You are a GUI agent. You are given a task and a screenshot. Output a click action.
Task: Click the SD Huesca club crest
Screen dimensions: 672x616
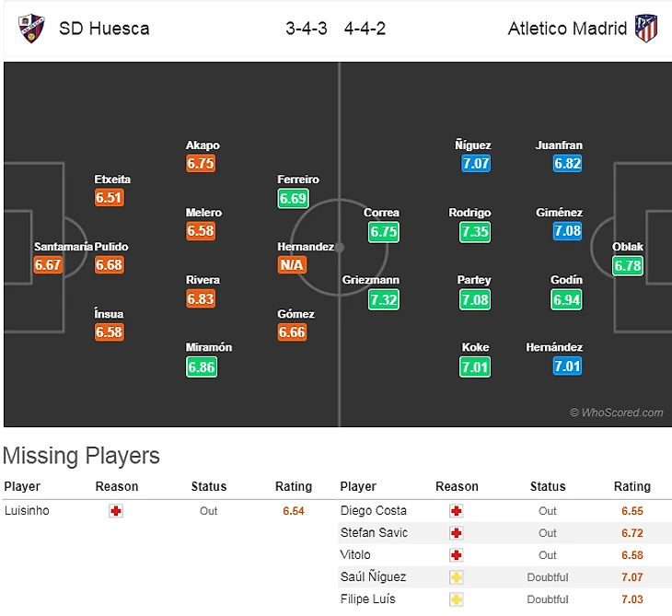(x=31, y=28)
